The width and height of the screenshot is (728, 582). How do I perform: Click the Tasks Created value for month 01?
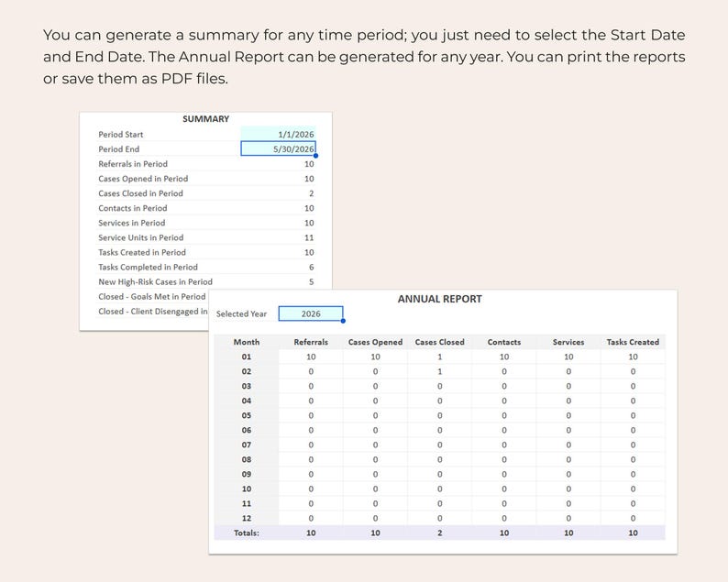(633, 357)
